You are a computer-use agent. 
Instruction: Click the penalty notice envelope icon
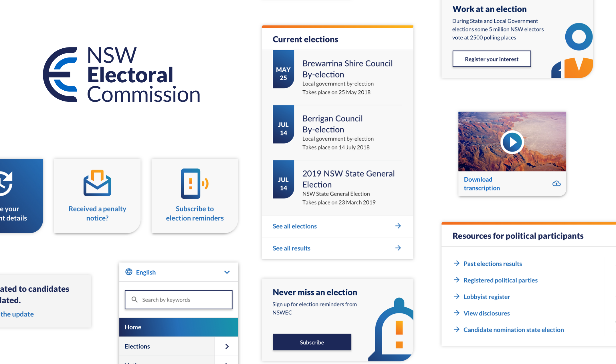[97, 183]
